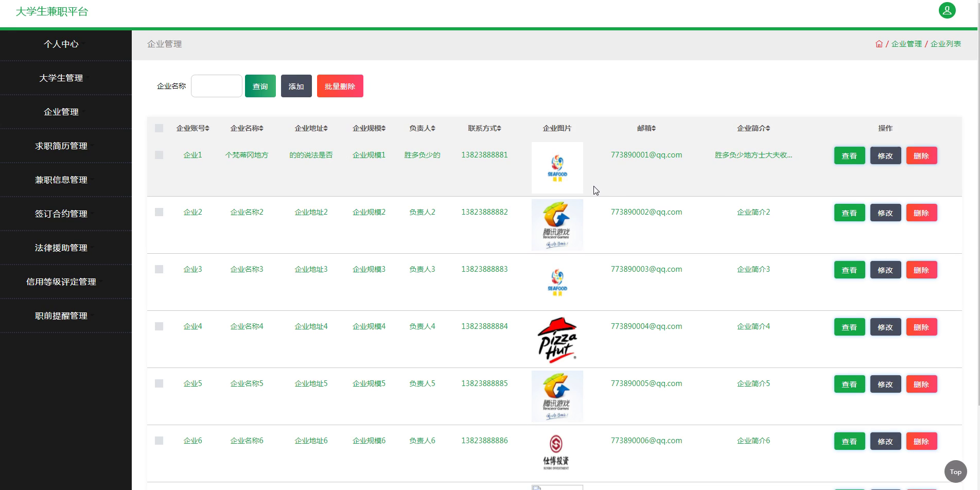Sort by 企业规模 column arrows
Screen dimensions: 980x490
383,128
